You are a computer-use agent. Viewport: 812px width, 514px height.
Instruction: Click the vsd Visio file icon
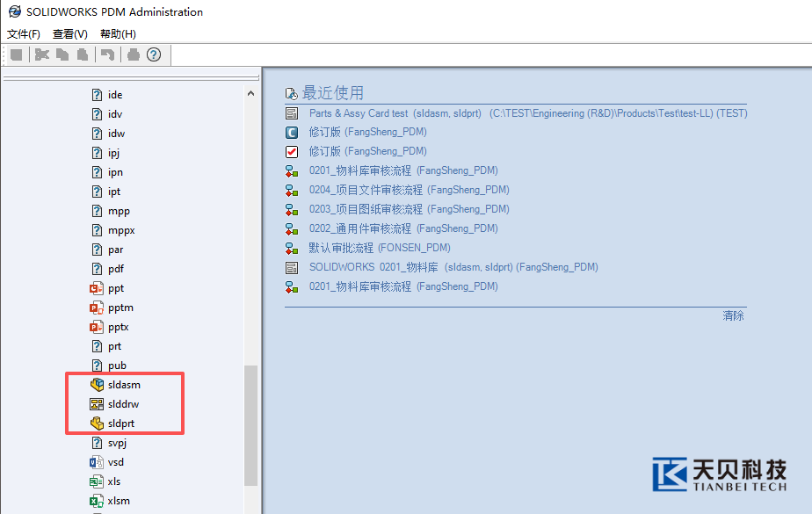[97, 462]
